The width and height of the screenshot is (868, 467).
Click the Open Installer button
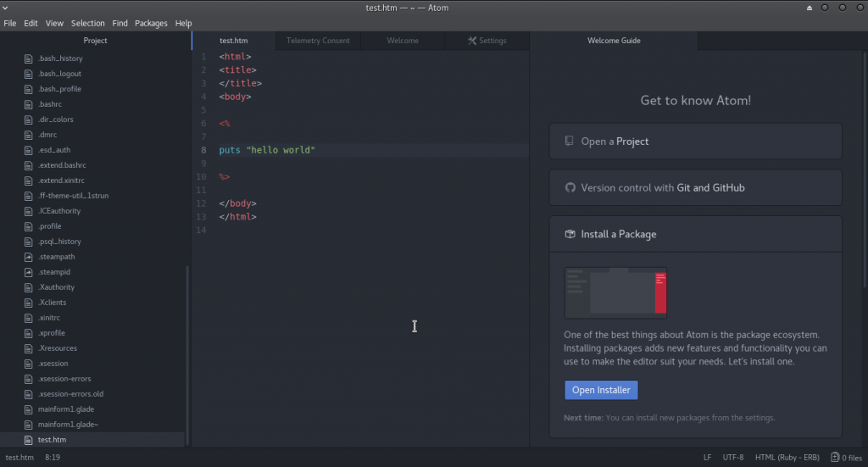(601, 390)
